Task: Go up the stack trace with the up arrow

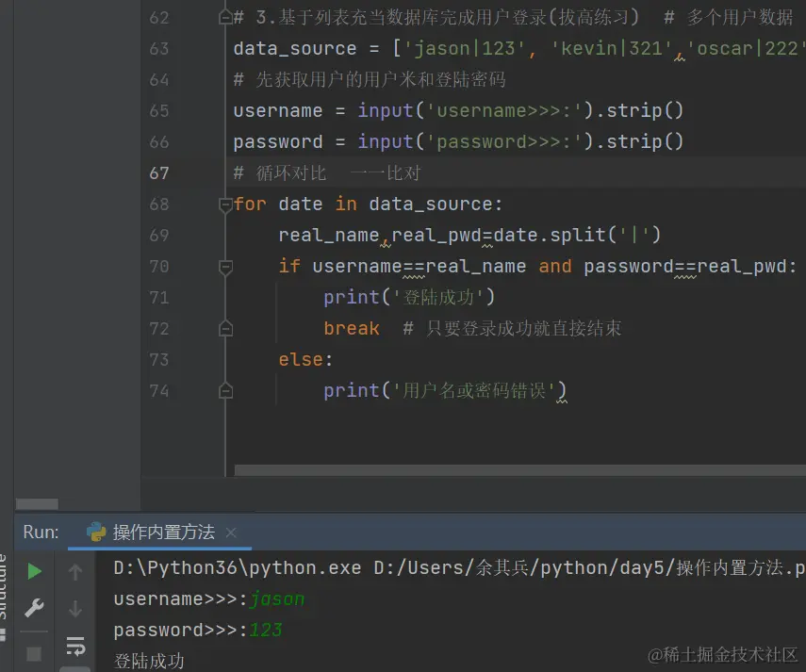Action: 75,571
